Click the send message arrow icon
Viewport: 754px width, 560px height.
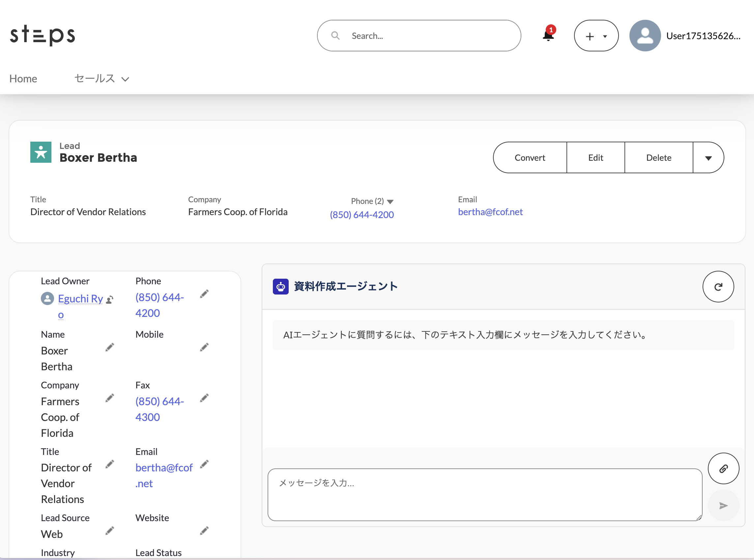pos(723,505)
